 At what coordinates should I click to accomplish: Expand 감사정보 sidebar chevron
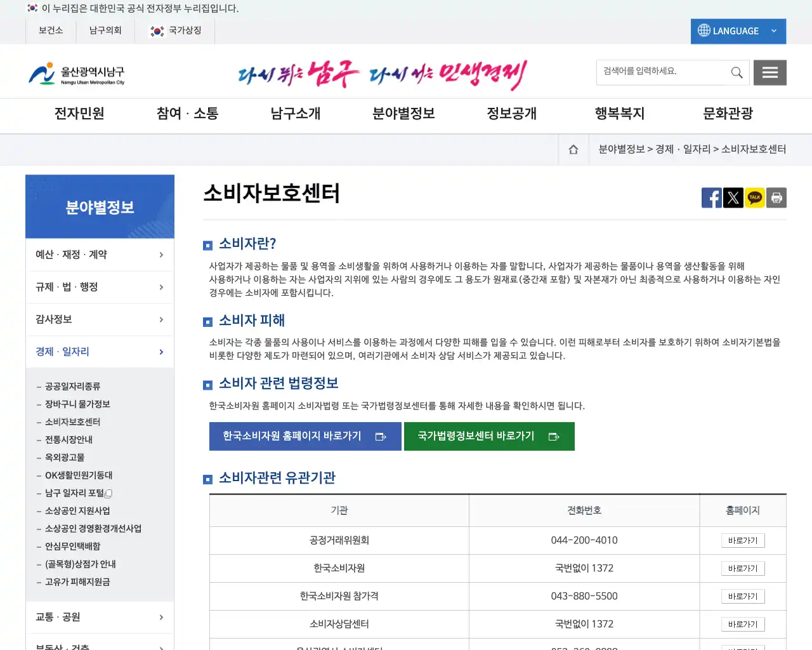tap(161, 319)
